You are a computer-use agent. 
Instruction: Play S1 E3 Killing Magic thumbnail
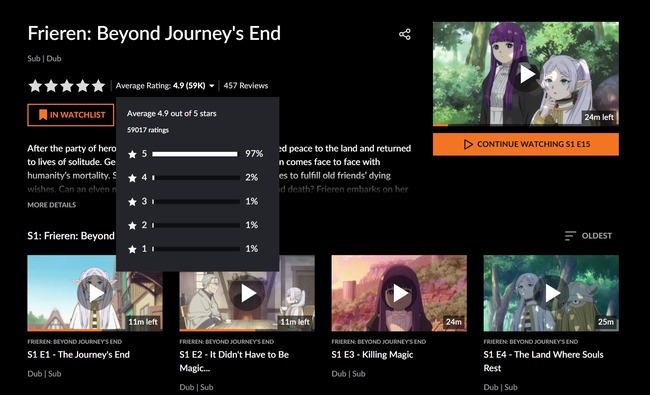[399, 293]
